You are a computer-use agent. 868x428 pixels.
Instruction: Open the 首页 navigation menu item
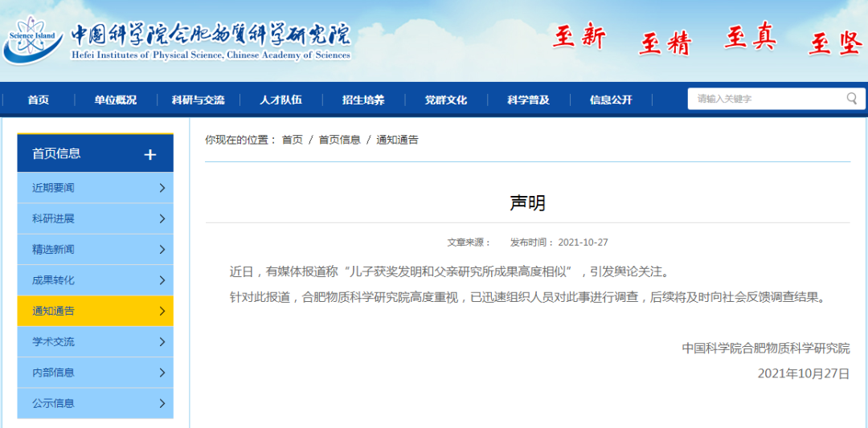click(39, 100)
